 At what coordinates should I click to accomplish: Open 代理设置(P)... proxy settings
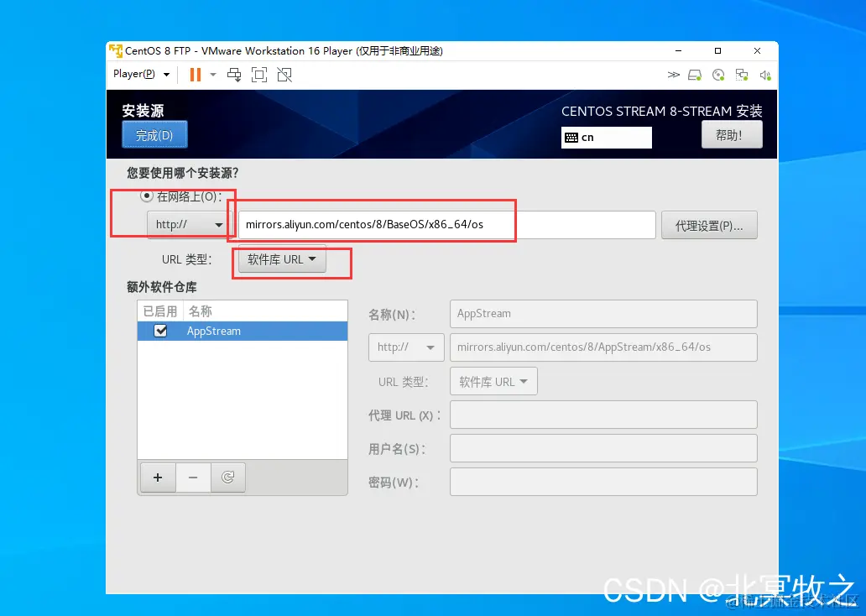[x=709, y=226]
